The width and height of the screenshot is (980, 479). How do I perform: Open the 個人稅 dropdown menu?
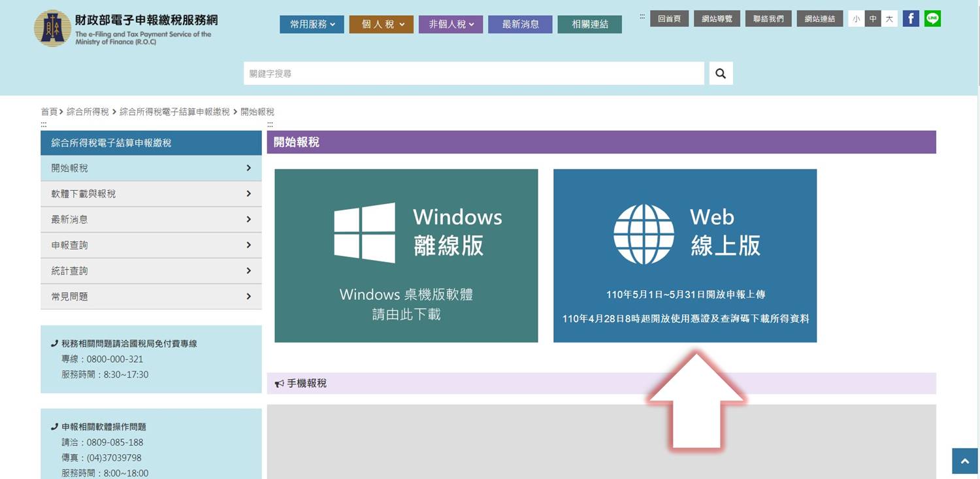click(x=382, y=24)
